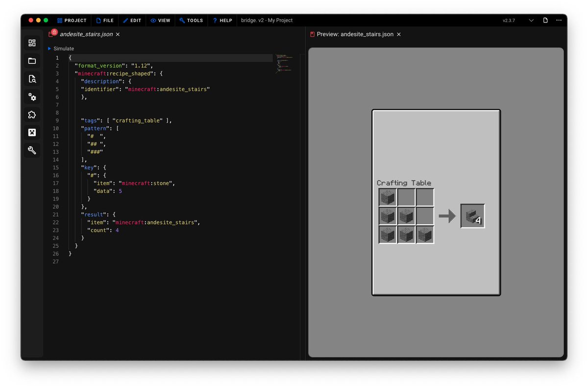Click the bottom-middle crafting grid stone slot
The height and width of the screenshot is (388, 588).
(406, 234)
